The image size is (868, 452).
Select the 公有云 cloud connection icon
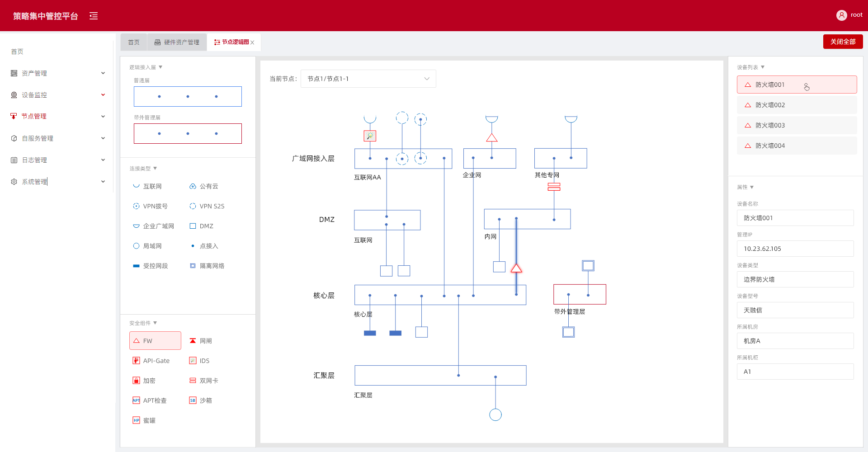(193, 186)
